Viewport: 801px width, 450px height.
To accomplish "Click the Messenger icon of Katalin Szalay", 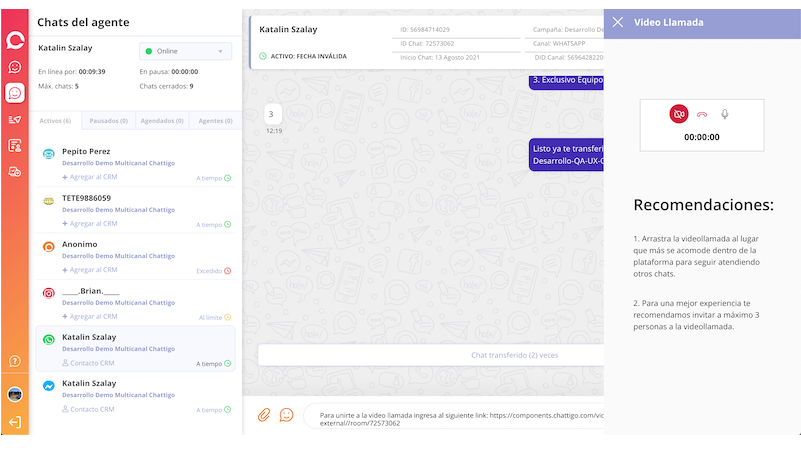I will click(49, 386).
